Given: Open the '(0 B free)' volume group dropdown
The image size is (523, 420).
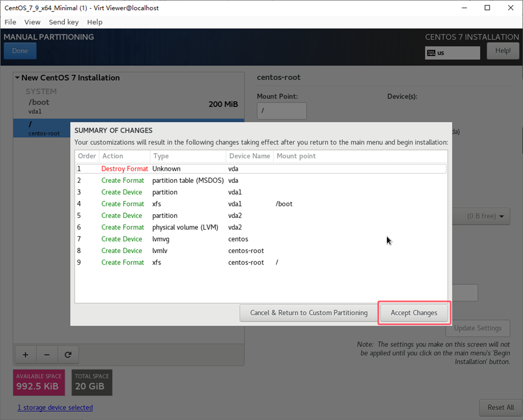Looking at the screenshot, I should (x=481, y=216).
